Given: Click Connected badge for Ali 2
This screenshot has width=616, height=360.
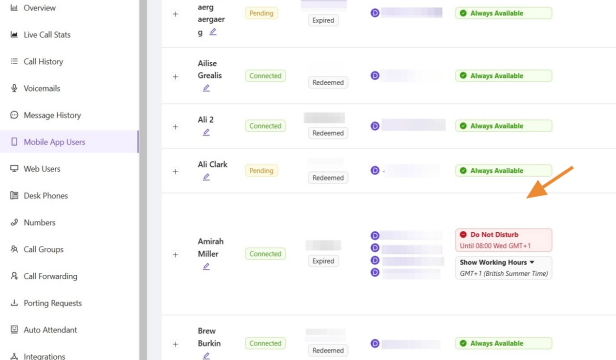Looking at the screenshot, I should 265,126.
